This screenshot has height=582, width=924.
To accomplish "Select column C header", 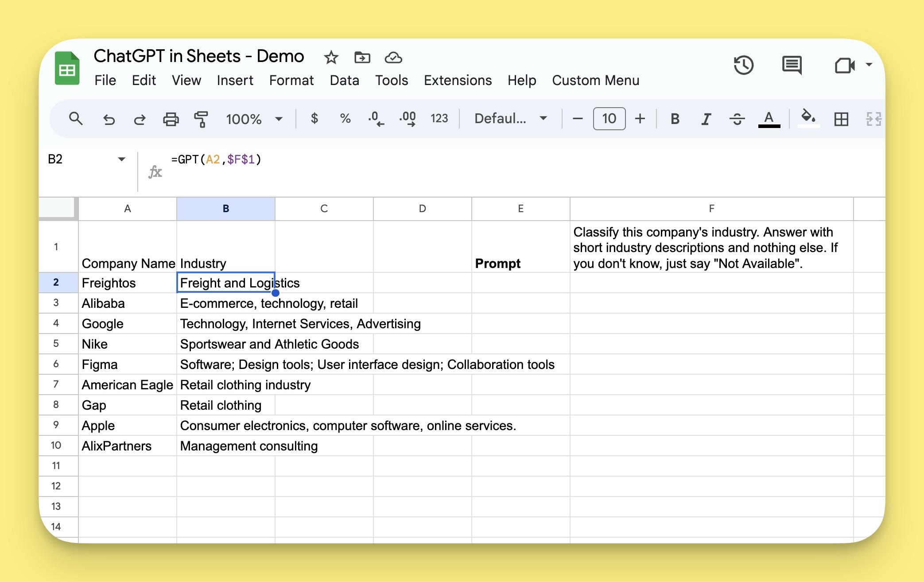I will coord(324,209).
